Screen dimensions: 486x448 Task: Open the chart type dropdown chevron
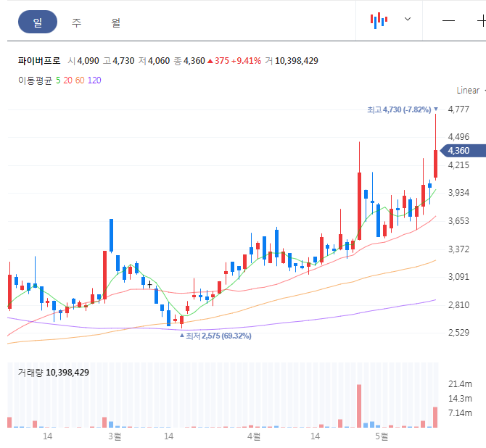408,19
